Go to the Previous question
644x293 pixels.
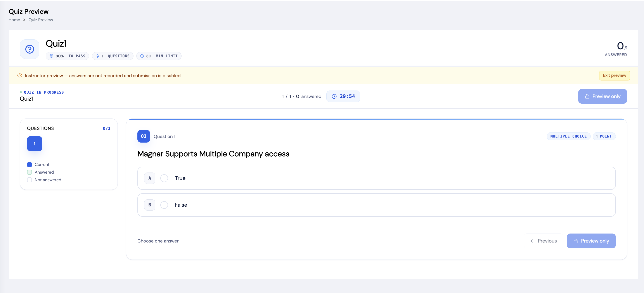coord(543,241)
